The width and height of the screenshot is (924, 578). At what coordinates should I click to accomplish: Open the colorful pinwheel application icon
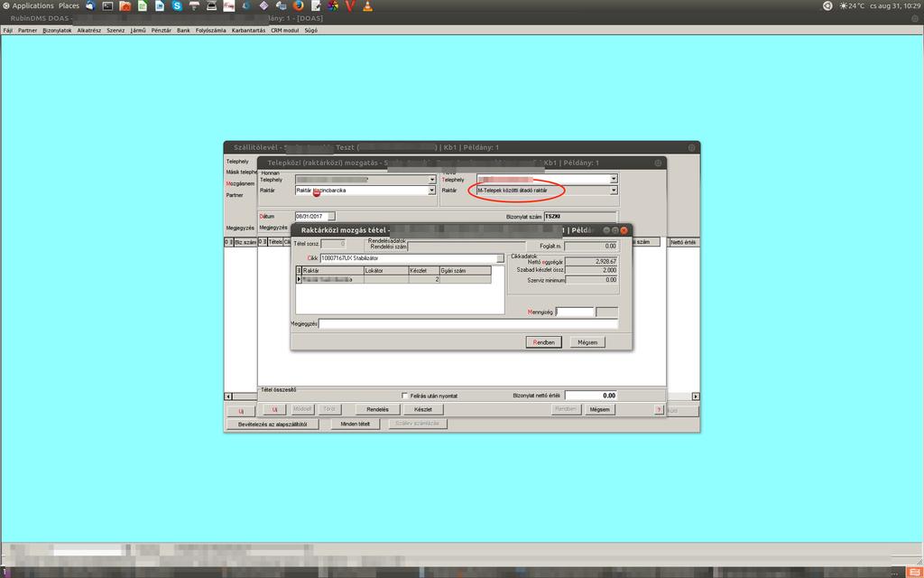[x=333, y=6]
